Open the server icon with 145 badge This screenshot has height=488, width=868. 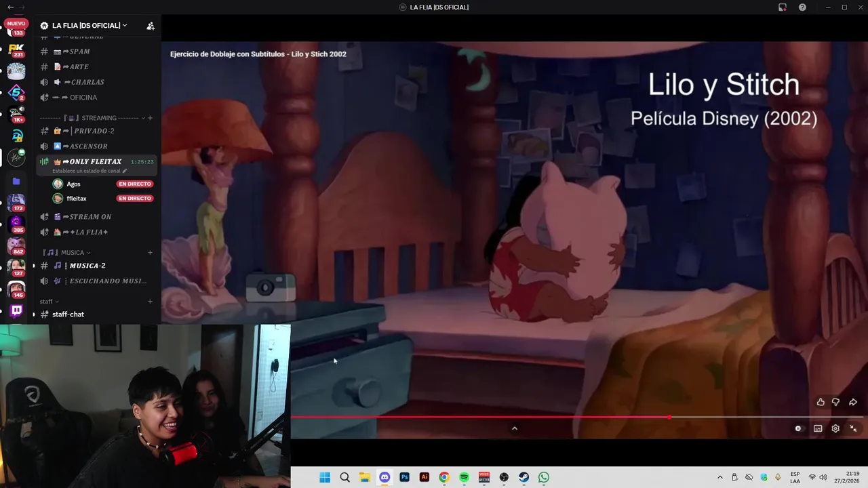click(x=16, y=289)
